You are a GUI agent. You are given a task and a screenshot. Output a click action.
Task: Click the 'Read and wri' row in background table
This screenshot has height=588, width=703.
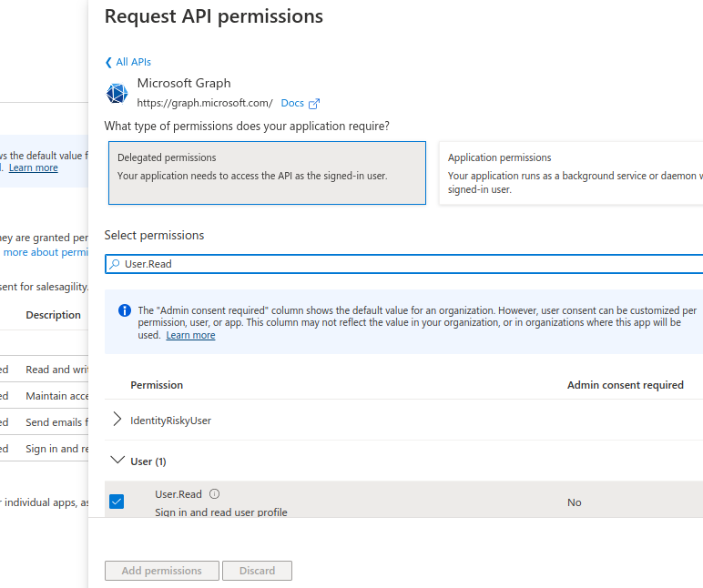pos(44,370)
